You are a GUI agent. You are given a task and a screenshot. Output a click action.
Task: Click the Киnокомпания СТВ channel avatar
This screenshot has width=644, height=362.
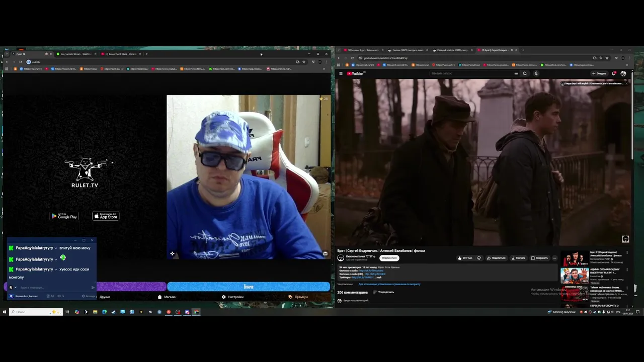(341, 257)
